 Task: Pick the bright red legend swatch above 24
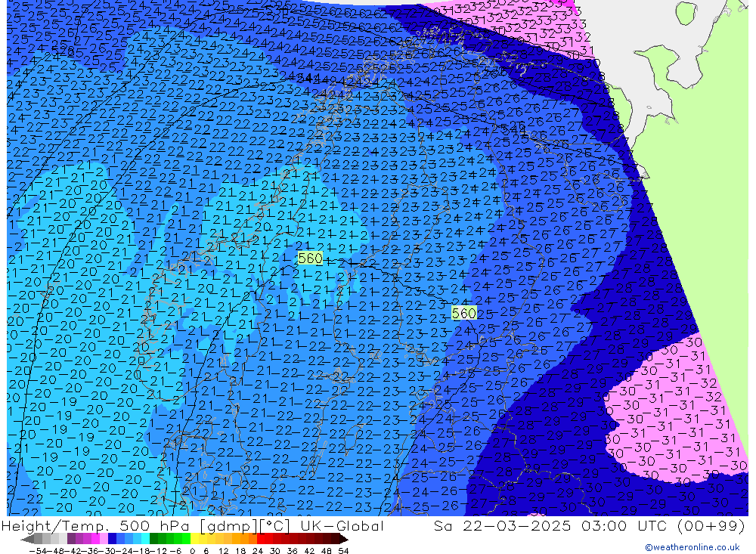(x=261, y=539)
